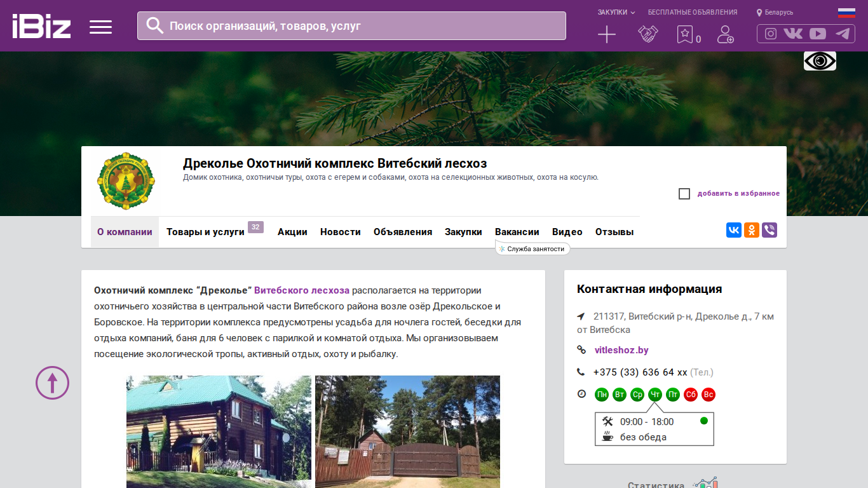This screenshot has width=868, height=488.
Task: Click the location arrow address icon
Action: tap(581, 316)
